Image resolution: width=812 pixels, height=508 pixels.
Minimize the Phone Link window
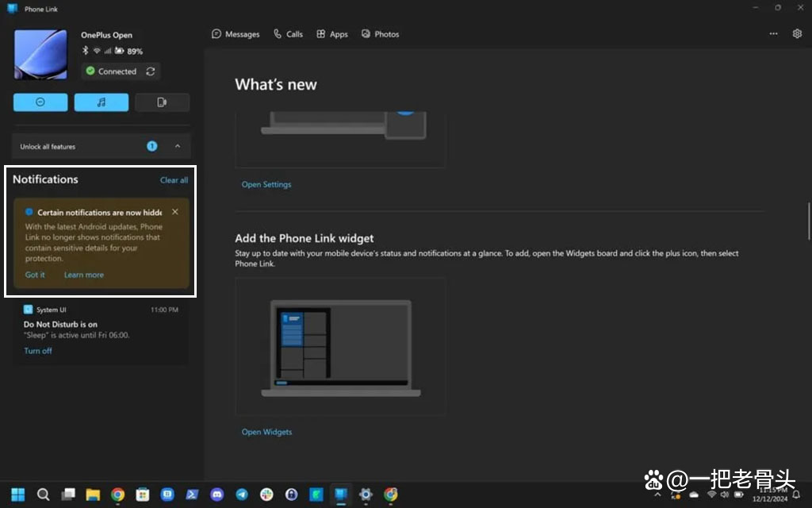point(756,8)
